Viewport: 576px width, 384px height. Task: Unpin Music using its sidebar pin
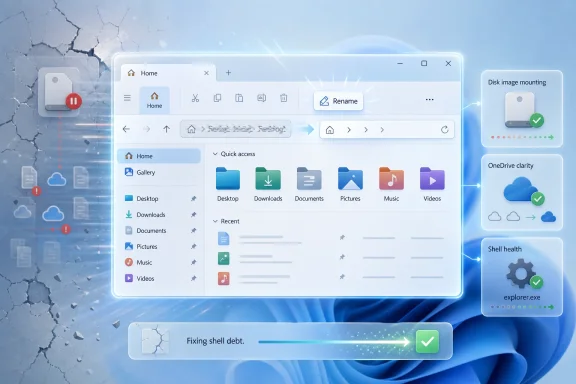(194, 262)
